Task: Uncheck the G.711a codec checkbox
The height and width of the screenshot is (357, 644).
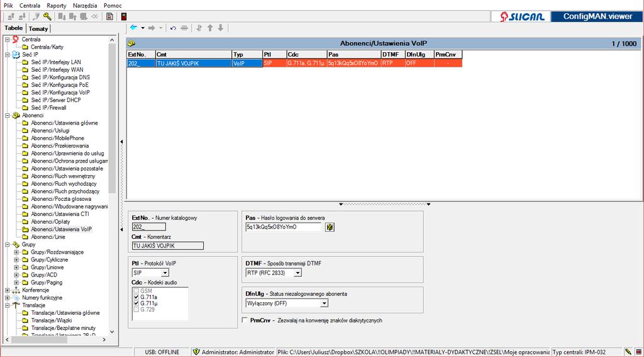Action: click(x=136, y=297)
